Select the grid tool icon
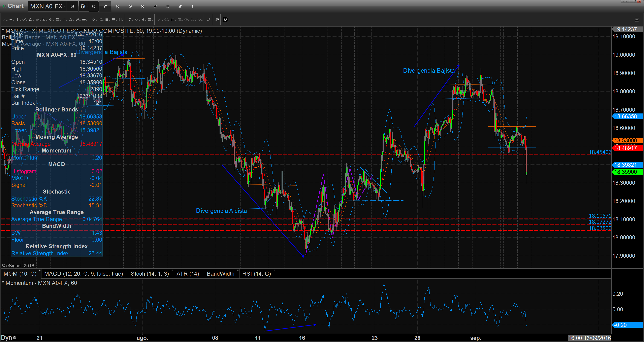This screenshot has height=342, width=644. click(173, 20)
